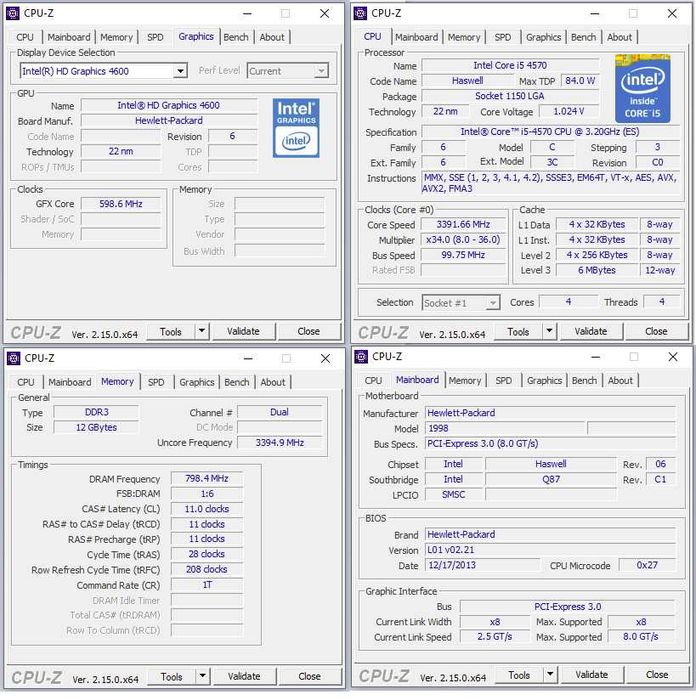The image size is (696, 699).
Task: Click the Specification field i5-4570 CPU @ 3.20GHz
Action: pyautogui.click(x=550, y=132)
